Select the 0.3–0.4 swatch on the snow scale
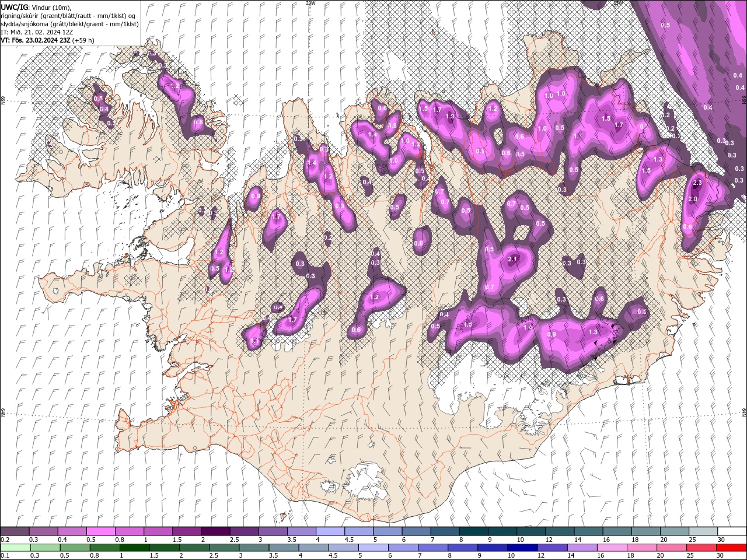This screenshot has width=747, height=560. click(x=43, y=531)
